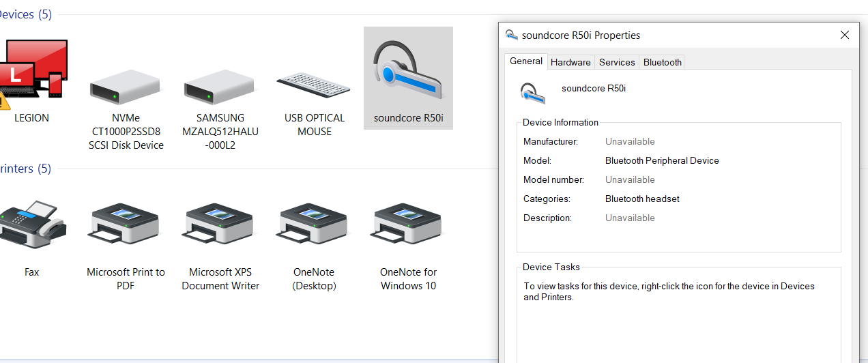
Task: Click the 'Bluetooth Peripheral Device' model value
Action: (662, 161)
